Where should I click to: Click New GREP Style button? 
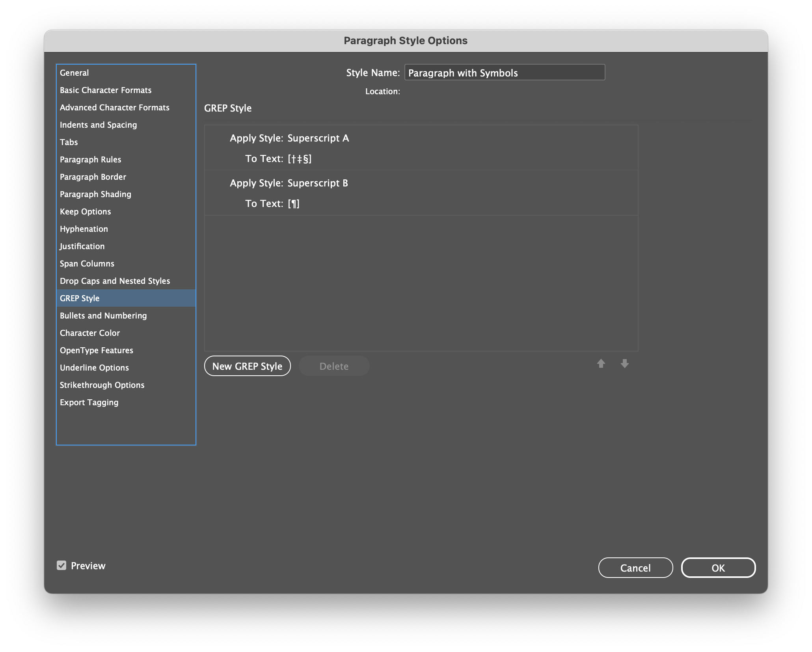[x=247, y=366]
